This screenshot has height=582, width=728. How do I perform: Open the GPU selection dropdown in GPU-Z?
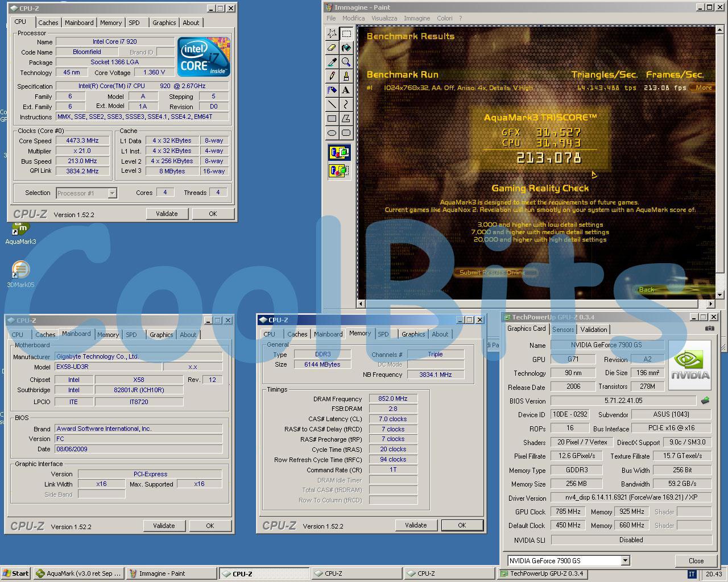(x=626, y=561)
